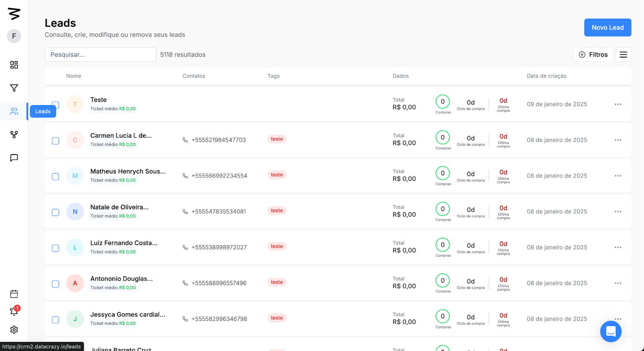
Task: Click the user avatar F in sidebar
Action: point(14,36)
